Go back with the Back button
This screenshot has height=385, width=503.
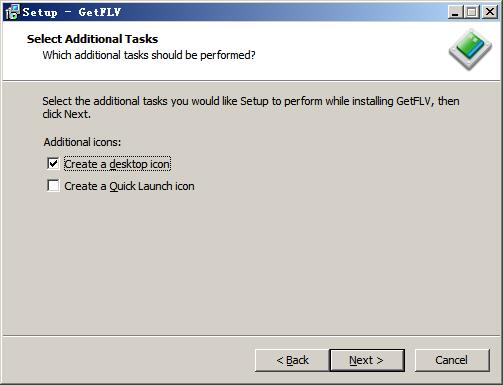click(x=292, y=360)
